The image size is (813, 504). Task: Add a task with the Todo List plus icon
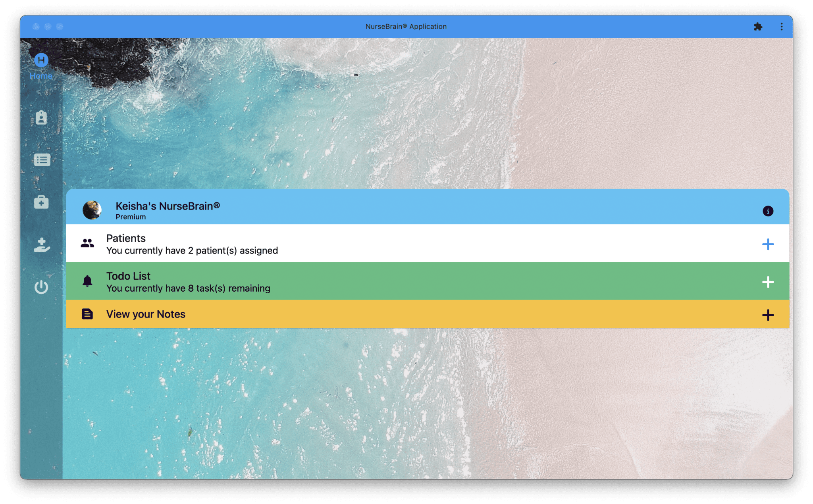click(x=768, y=282)
